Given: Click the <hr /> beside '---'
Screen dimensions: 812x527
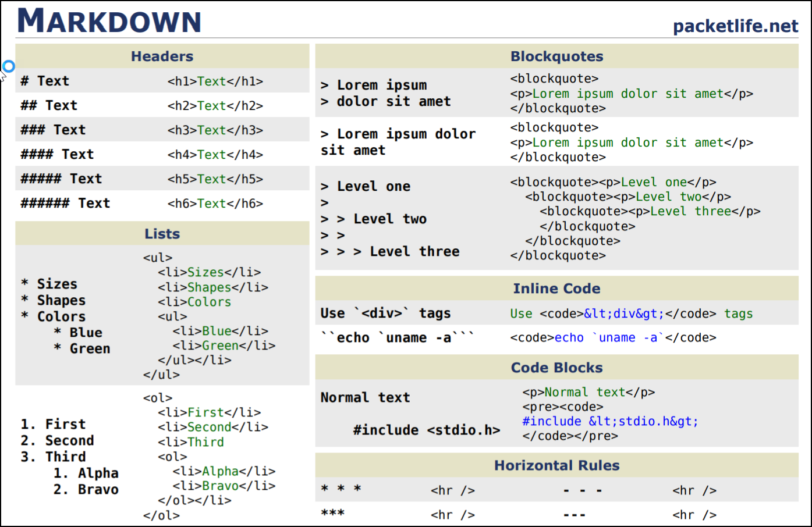Looking at the screenshot, I should pos(694,515).
